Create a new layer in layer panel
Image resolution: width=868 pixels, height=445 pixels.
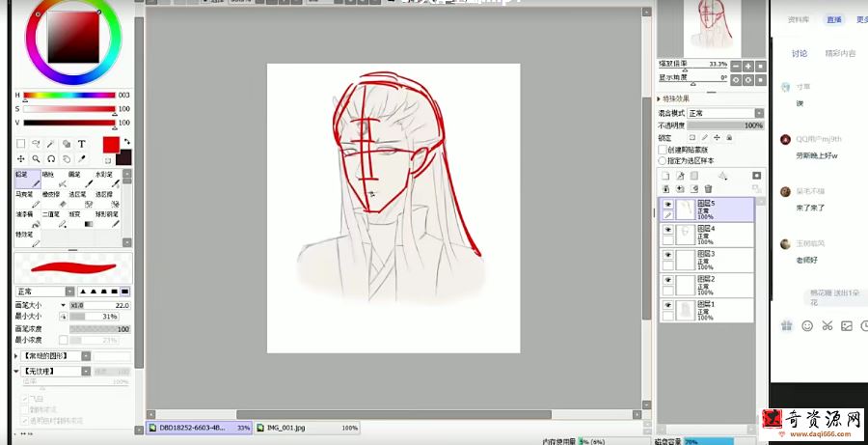point(665,176)
